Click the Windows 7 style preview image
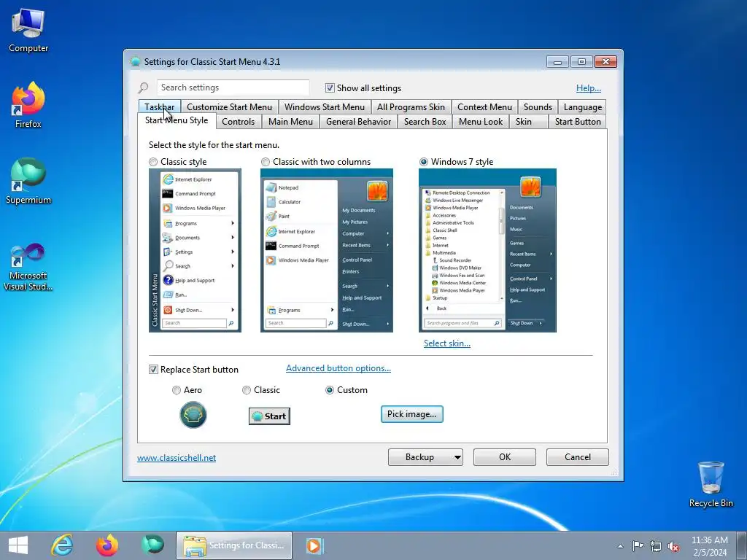 tap(487, 251)
